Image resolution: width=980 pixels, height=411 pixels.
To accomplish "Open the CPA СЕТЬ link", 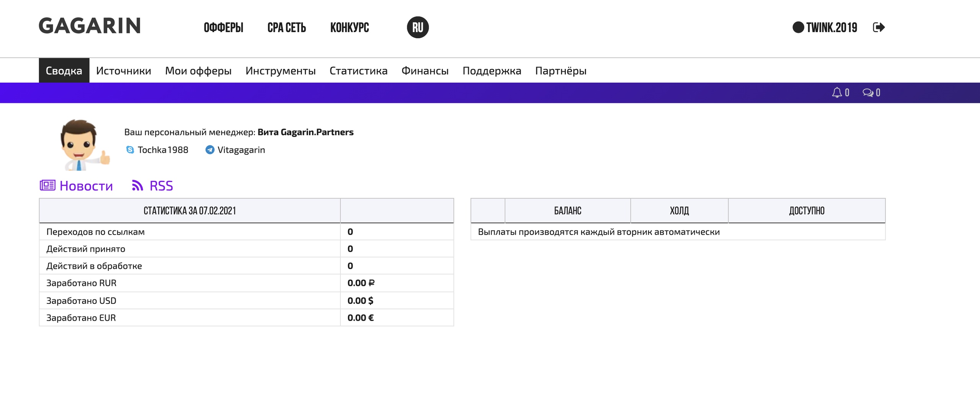I will (x=287, y=28).
